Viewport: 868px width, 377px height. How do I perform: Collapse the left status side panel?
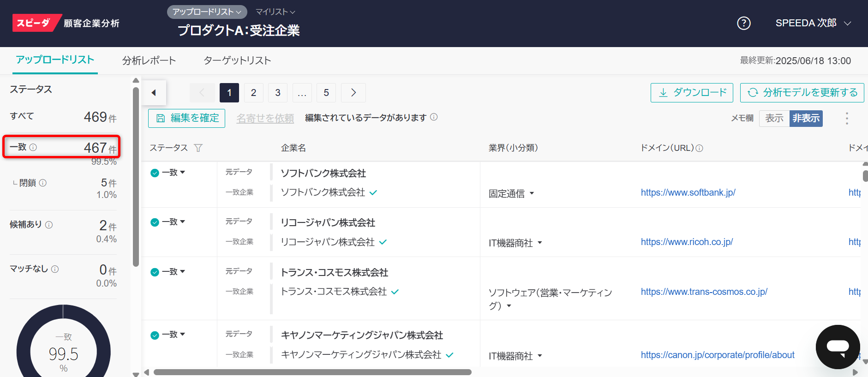click(154, 93)
